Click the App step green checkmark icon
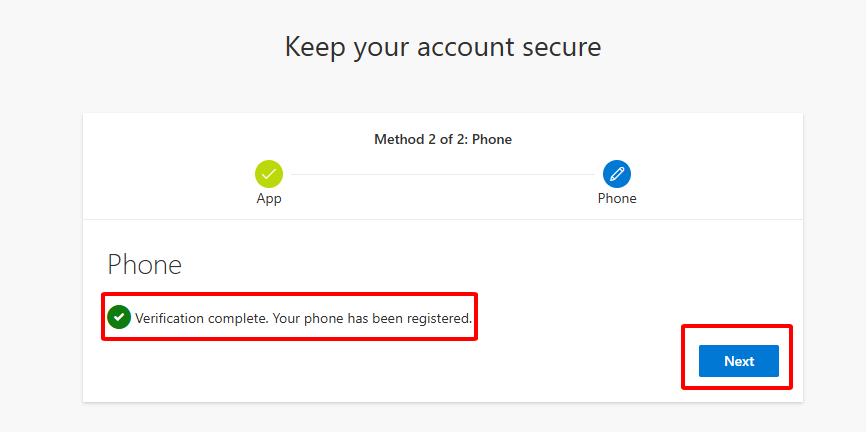This screenshot has width=866, height=432. 268,174
